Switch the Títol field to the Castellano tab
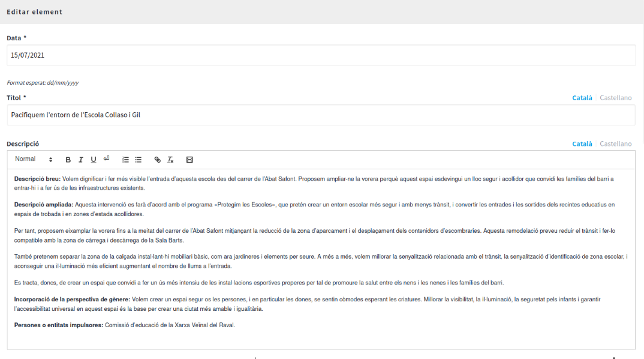The width and height of the screenshot is (644, 359). 615,98
